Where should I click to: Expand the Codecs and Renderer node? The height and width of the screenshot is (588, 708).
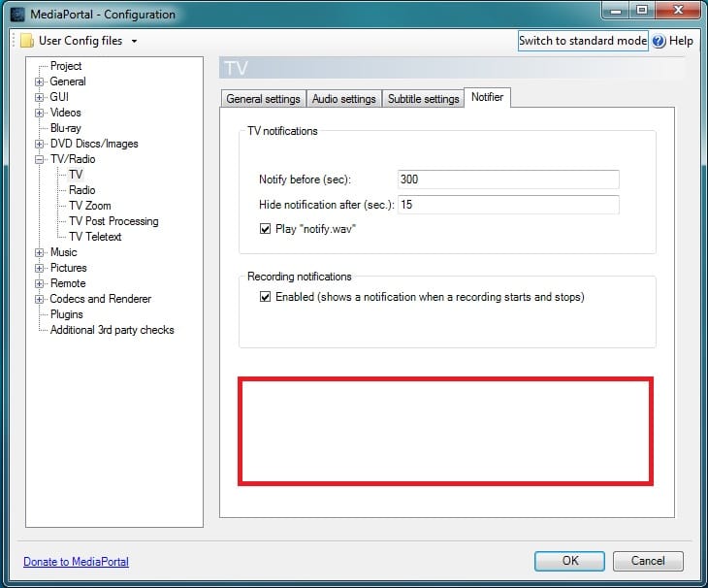[x=40, y=299]
